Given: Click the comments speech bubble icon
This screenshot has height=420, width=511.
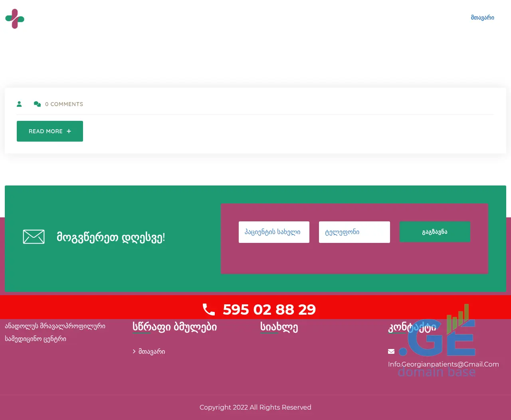Looking at the screenshot, I should [37, 104].
